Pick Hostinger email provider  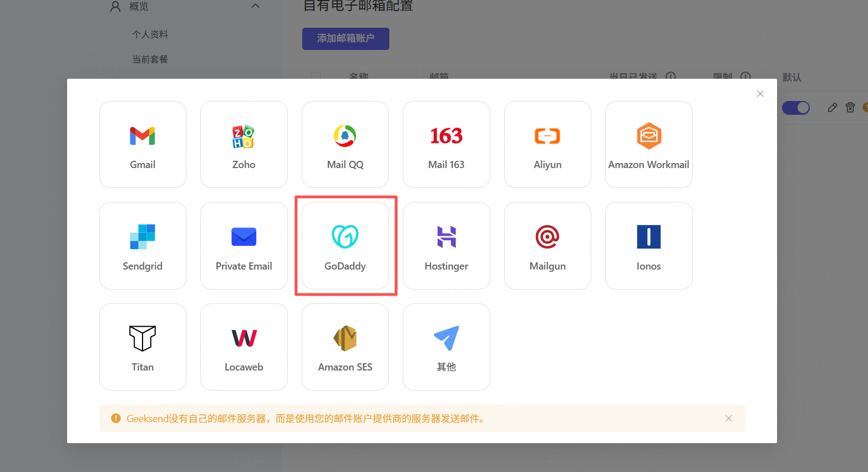446,245
